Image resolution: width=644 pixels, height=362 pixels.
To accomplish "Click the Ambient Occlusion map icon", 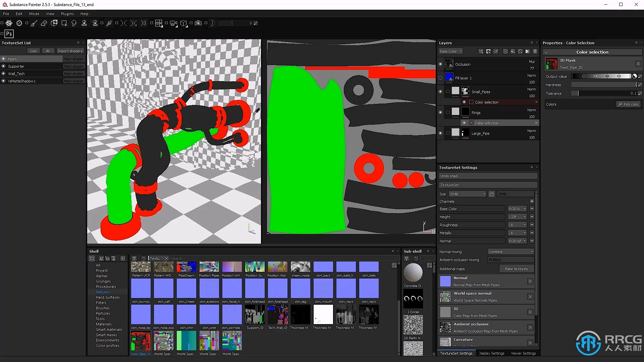I will click(x=445, y=327).
